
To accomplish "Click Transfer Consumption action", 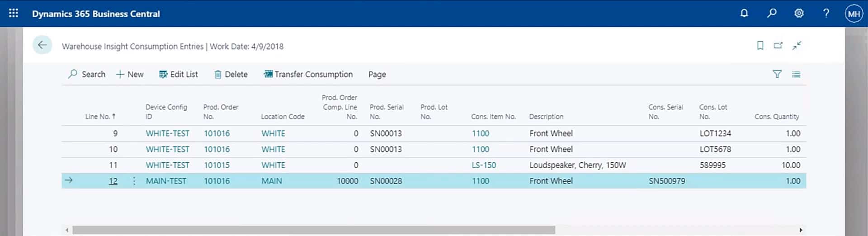I will click(x=308, y=75).
